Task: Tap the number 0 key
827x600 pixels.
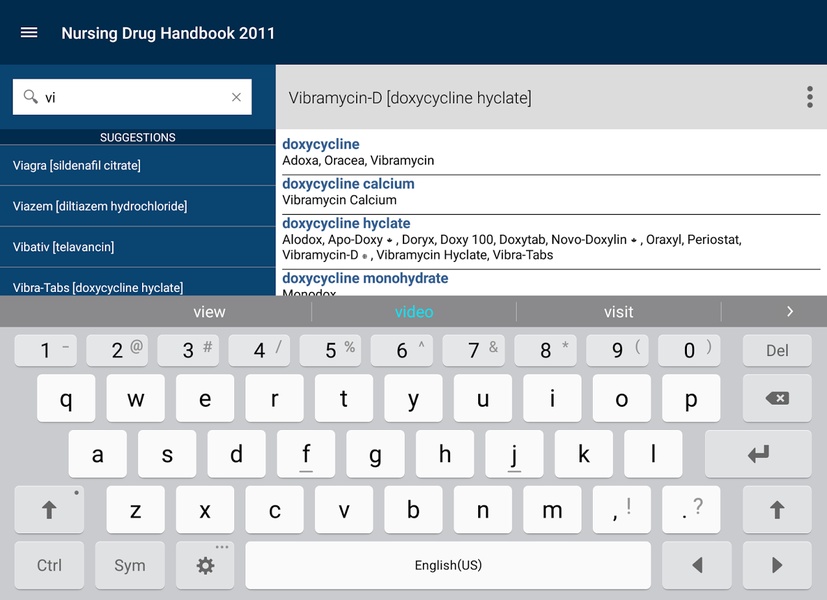Action: coord(689,350)
